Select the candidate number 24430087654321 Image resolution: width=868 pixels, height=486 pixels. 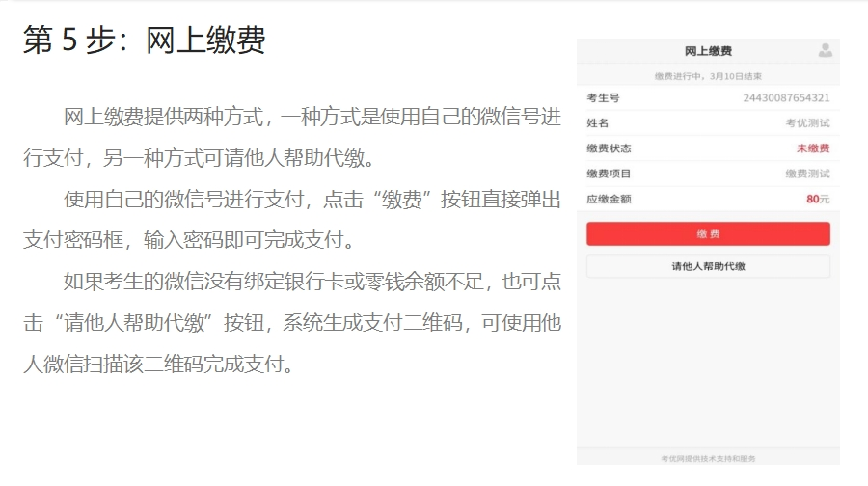[786, 98]
